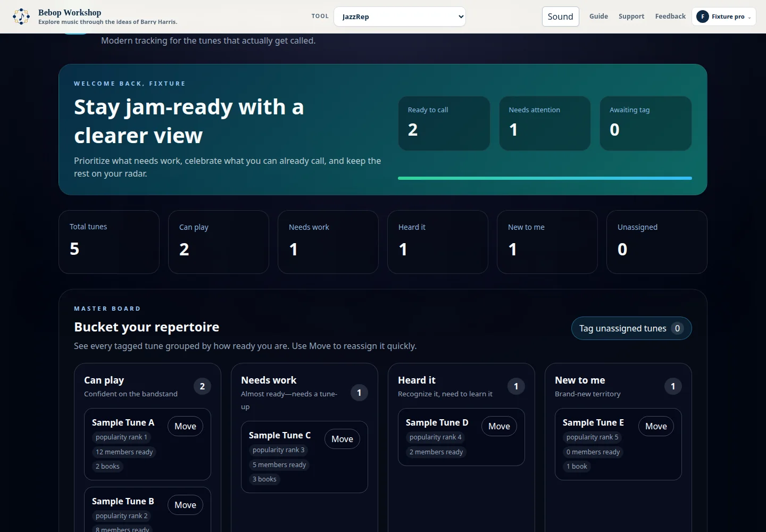The width and height of the screenshot is (766, 532).
Task: Click the Bebop Workshop title text
Action: pos(70,12)
